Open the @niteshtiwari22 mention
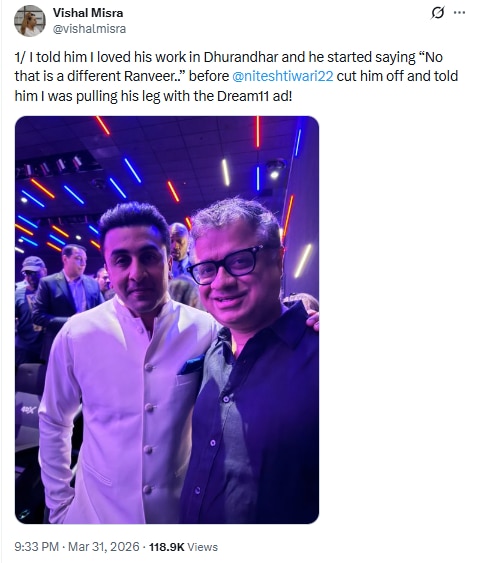This screenshot has width=478, height=563. click(x=283, y=76)
